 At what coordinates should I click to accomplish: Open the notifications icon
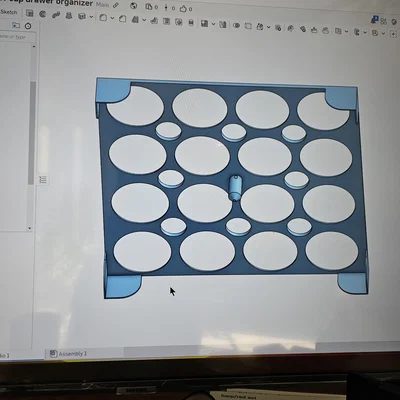[x=375, y=20]
